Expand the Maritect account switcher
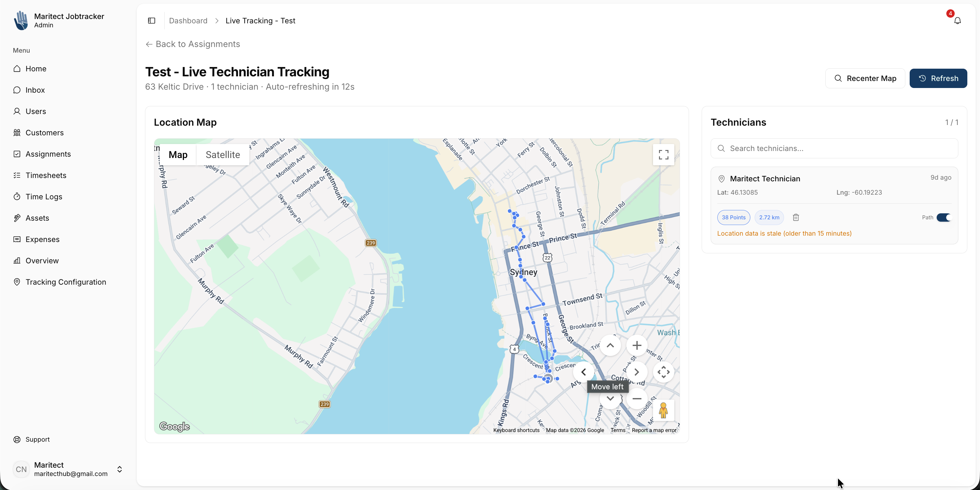Image resolution: width=980 pixels, height=490 pixels. [x=119, y=469]
